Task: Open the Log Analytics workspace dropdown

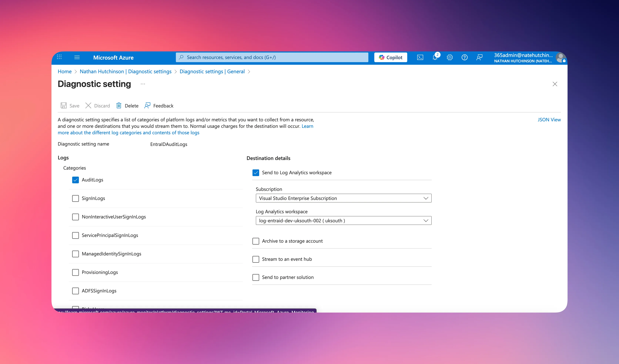Action: [x=343, y=220]
